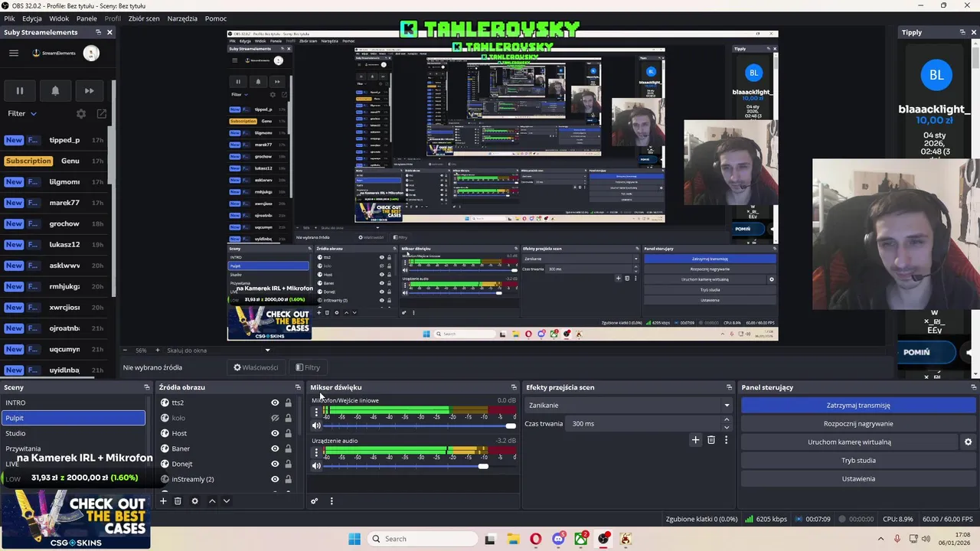
Task: Undock the Mikser dźwięku panel
Action: pos(514,387)
